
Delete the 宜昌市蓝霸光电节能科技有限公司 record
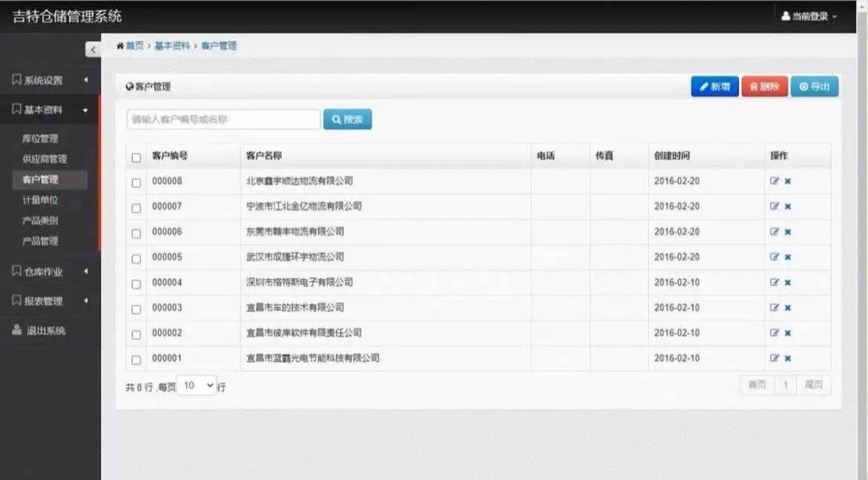click(787, 357)
